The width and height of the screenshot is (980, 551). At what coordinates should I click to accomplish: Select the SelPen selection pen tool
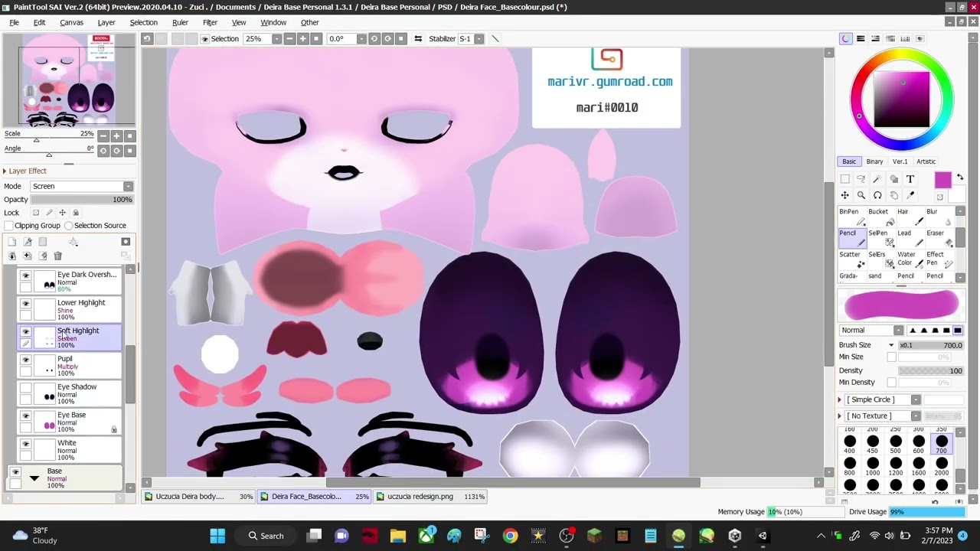coord(882,238)
